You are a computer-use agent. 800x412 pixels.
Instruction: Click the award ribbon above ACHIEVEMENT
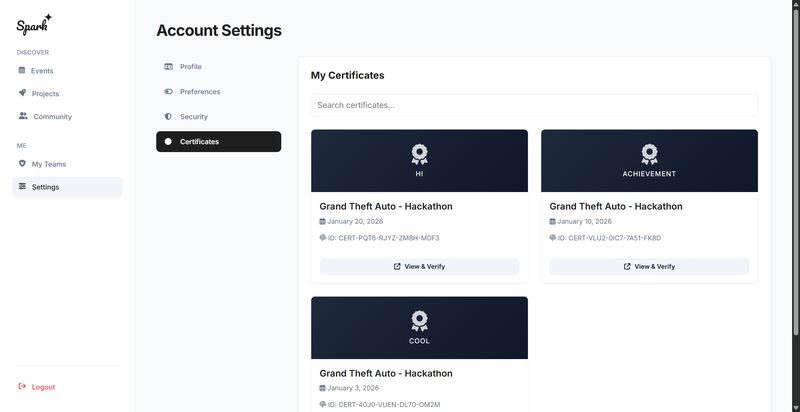coord(649,154)
